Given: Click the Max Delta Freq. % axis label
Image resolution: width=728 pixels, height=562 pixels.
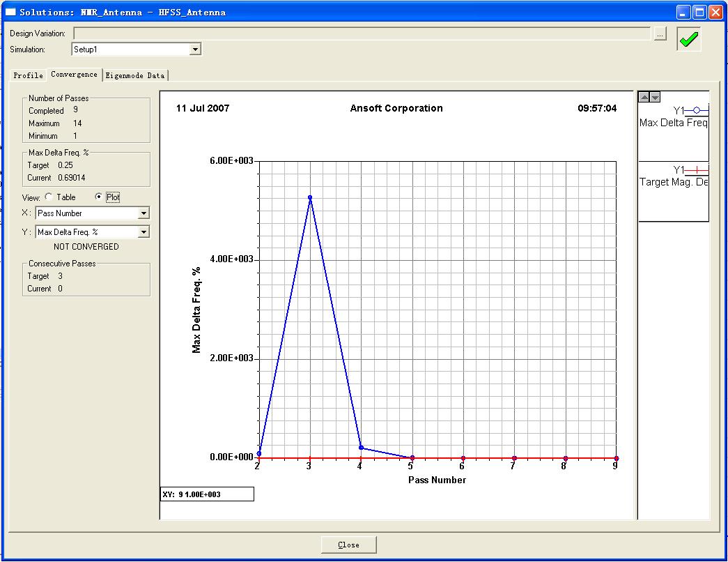Looking at the screenshot, I should point(196,310).
